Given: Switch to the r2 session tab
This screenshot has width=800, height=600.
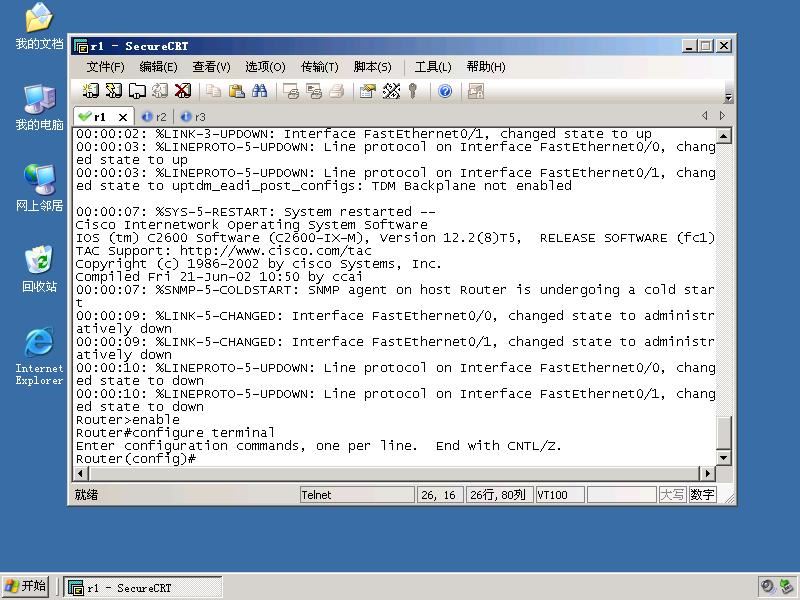Looking at the screenshot, I should 155,117.
